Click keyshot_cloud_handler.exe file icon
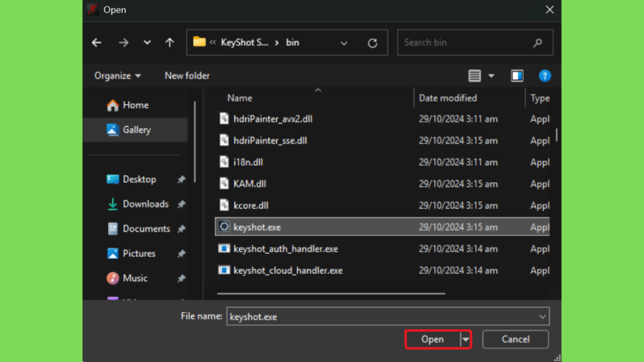The height and width of the screenshot is (362, 644). click(x=224, y=270)
